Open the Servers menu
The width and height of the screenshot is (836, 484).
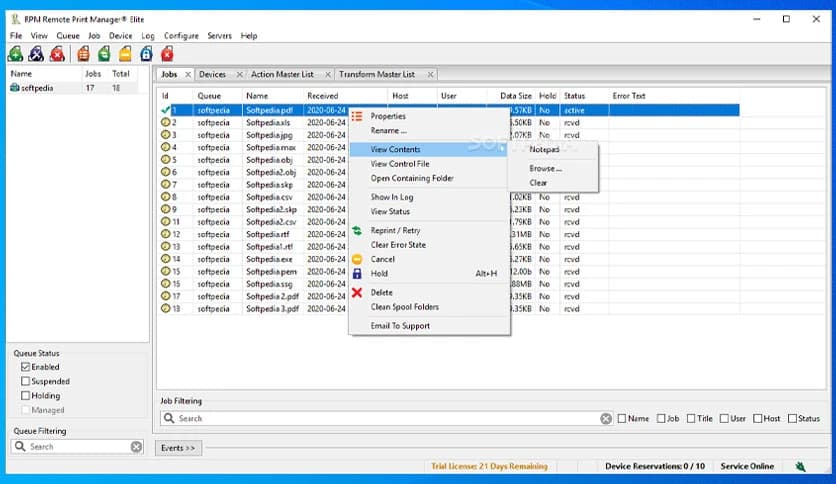[220, 36]
